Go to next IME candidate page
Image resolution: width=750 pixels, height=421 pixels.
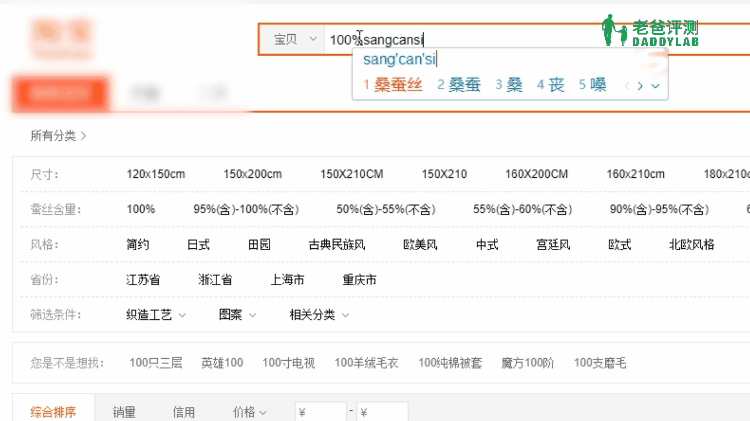641,86
